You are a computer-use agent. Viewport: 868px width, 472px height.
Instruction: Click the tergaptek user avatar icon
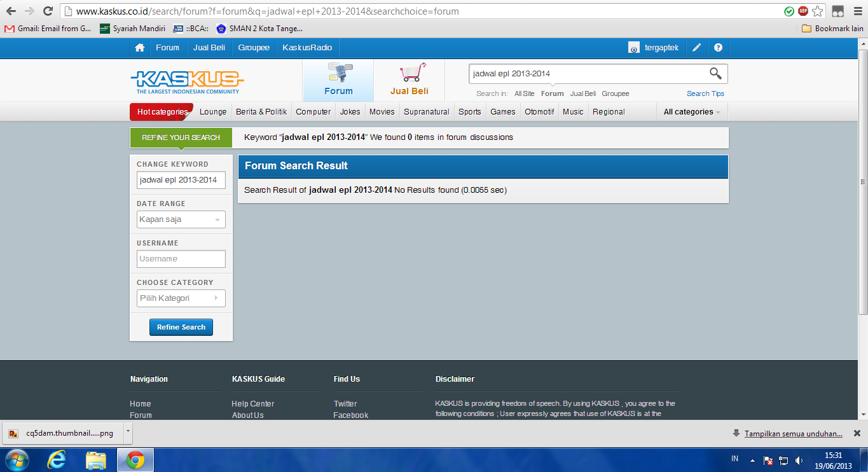634,48
